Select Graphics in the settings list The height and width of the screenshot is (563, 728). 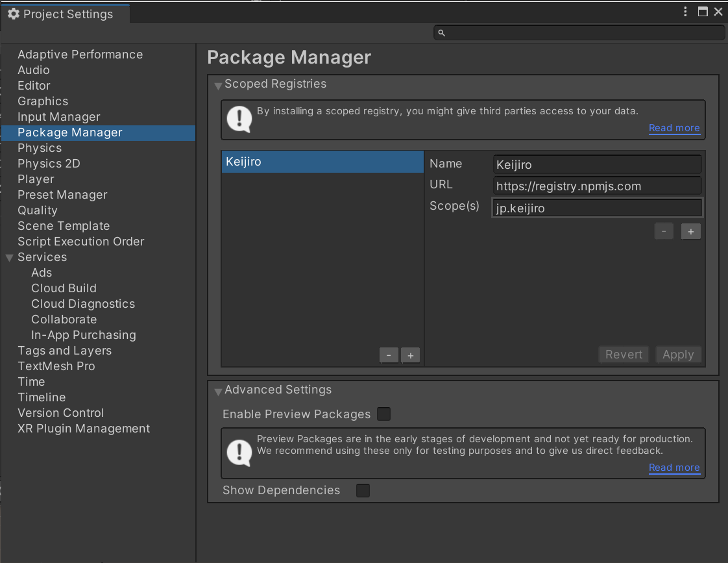(43, 101)
